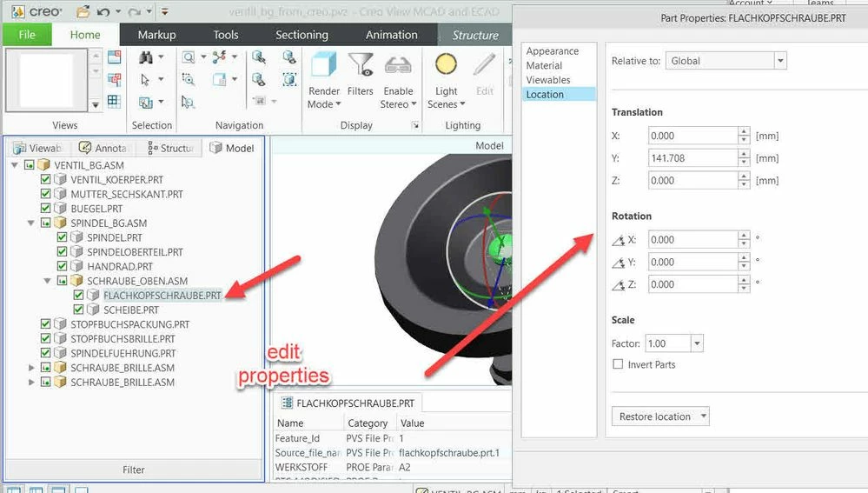Uncheck MUTTER_SECHSKANT.PRT checkbox
The image size is (868, 493).
[x=46, y=194]
